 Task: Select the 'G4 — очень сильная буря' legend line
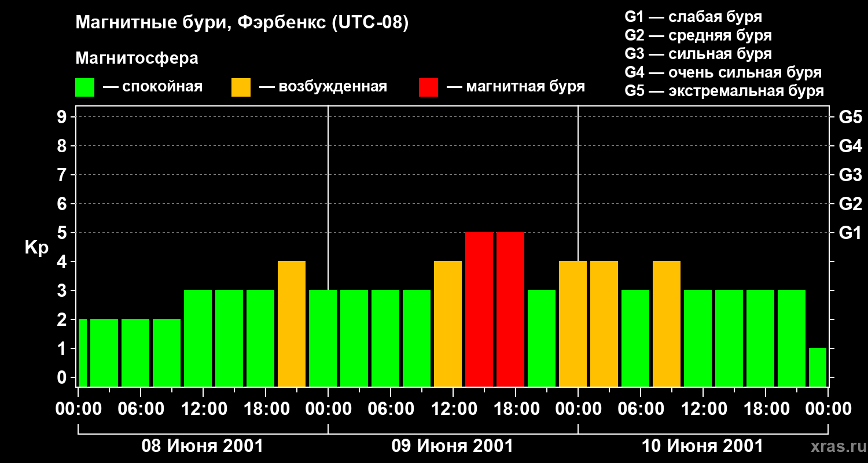pos(723,72)
